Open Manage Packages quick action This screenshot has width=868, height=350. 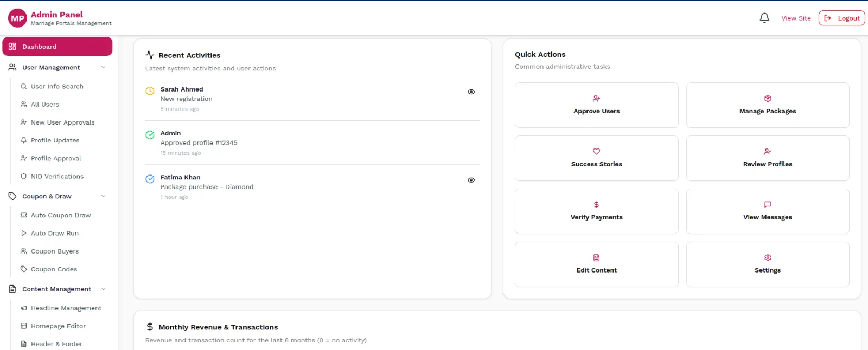click(x=768, y=105)
